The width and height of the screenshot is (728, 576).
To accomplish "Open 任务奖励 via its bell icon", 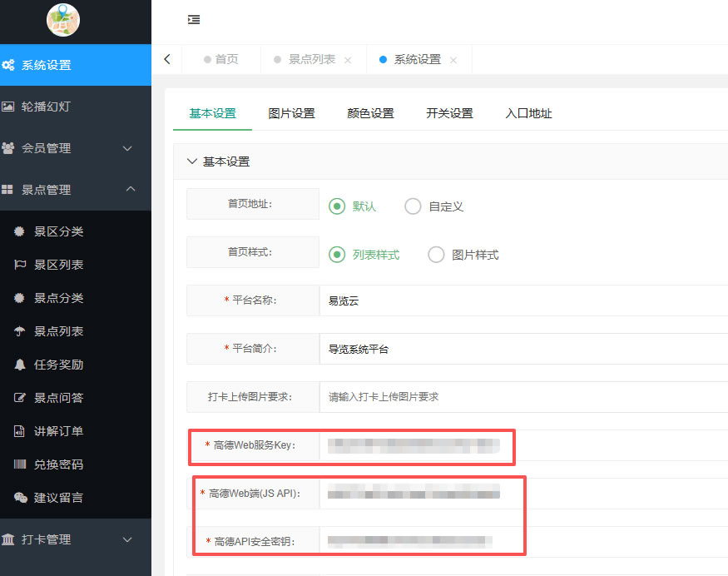I will pos(19,365).
